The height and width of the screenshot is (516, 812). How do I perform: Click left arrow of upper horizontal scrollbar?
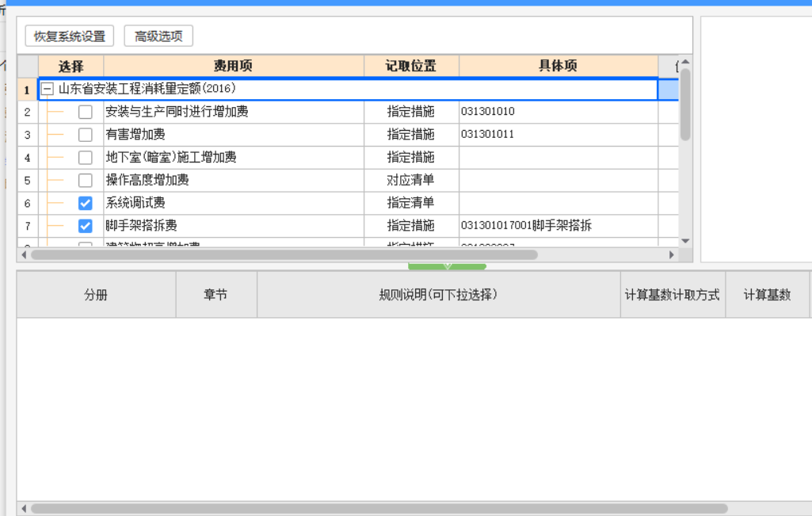coord(23,255)
